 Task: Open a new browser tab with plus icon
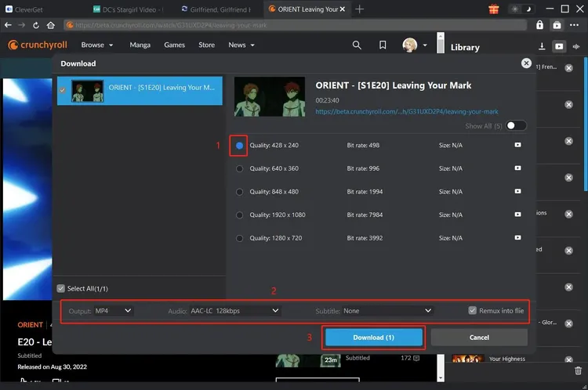tap(360, 9)
